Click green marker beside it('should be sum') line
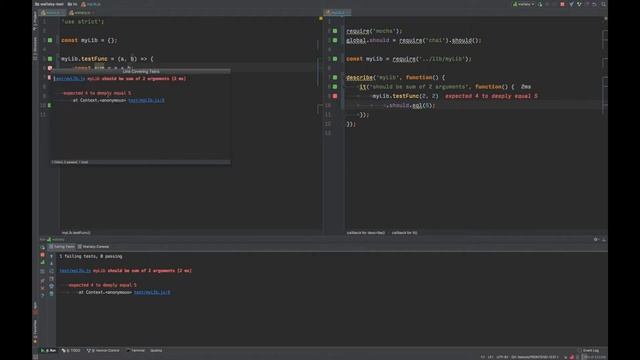The width and height of the screenshot is (640, 360). click(x=335, y=87)
